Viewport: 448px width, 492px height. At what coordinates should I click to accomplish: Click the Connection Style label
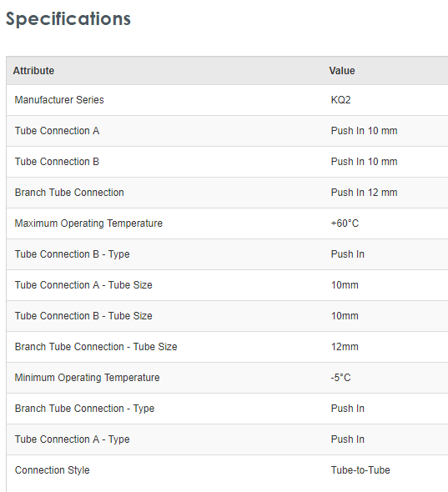click(52, 470)
